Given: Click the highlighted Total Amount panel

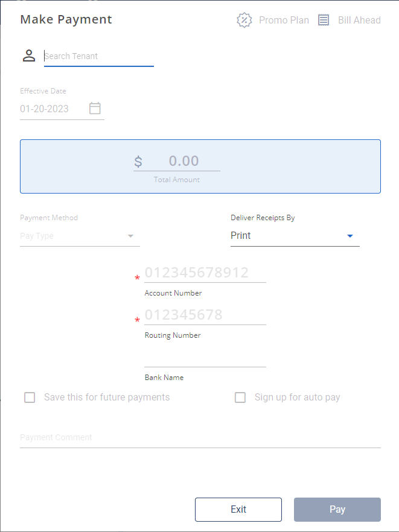Looking at the screenshot, I should (200, 166).
